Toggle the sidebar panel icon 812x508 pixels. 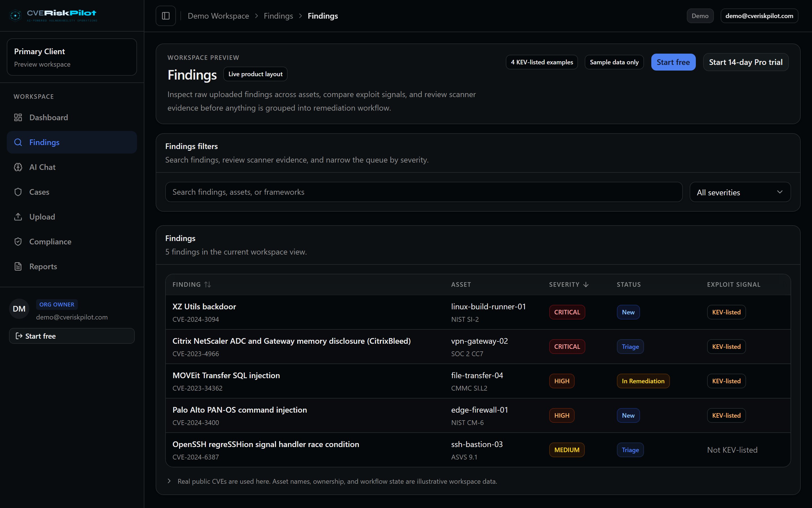click(x=166, y=16)
